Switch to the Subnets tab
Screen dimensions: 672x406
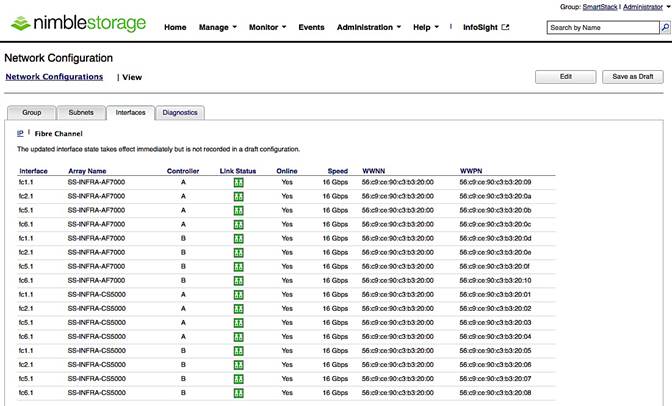[81, 113]
